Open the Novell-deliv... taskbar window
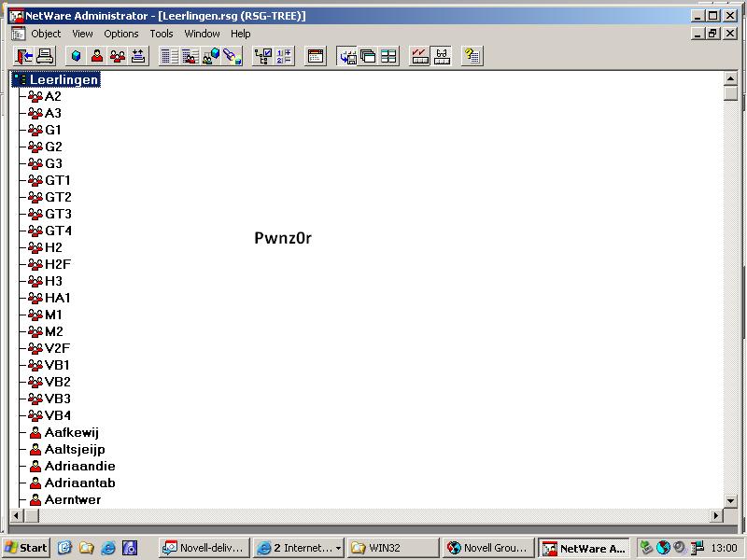This screenshot has height=560, width=747. [x=204, y=548]
